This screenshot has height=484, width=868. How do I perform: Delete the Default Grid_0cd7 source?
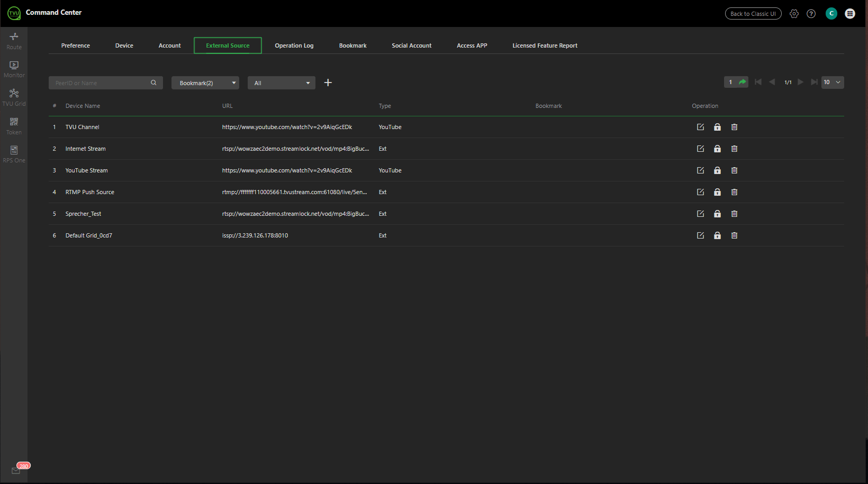pyautogui.click(x=734, y=235)
